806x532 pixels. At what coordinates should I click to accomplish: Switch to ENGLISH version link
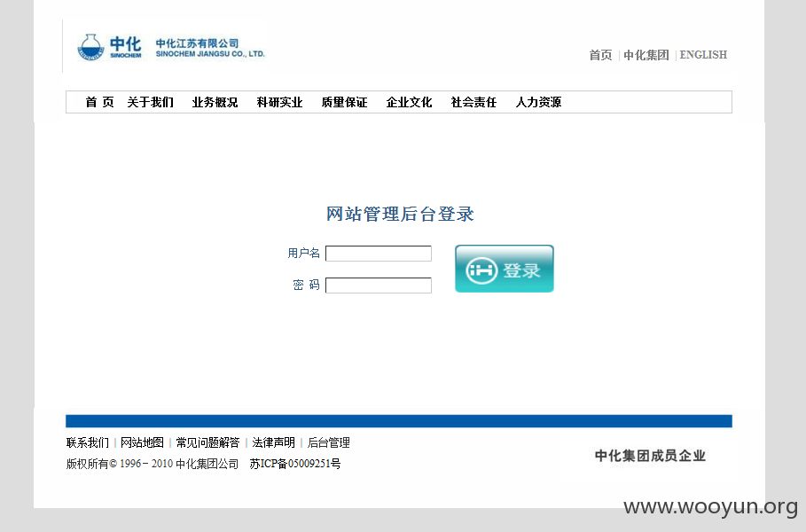703,55
